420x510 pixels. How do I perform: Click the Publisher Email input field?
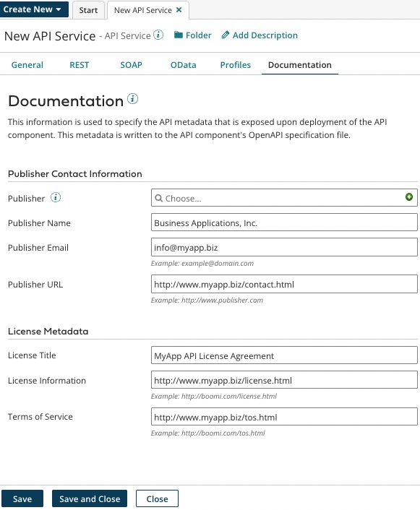click(284, 247)
